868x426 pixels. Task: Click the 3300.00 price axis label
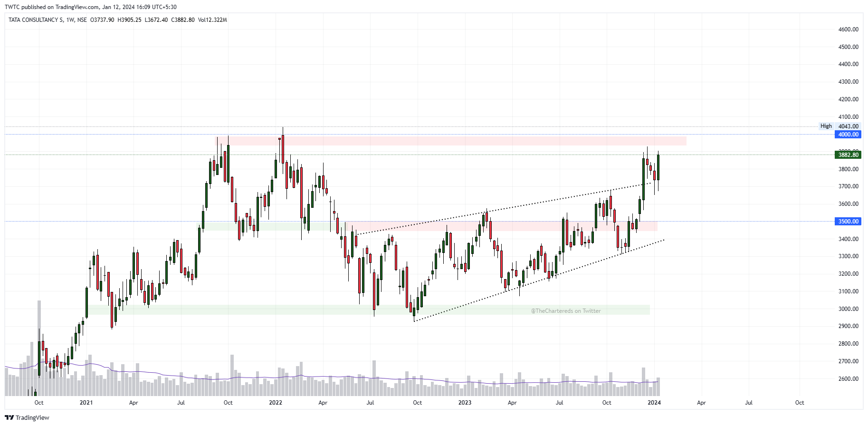click(x=848, y=256)
